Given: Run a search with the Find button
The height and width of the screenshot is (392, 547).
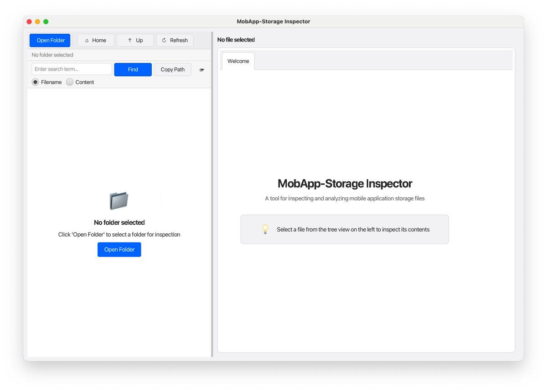Looking at the screenshot, I should pyautogui.click(x=133, y=69).
